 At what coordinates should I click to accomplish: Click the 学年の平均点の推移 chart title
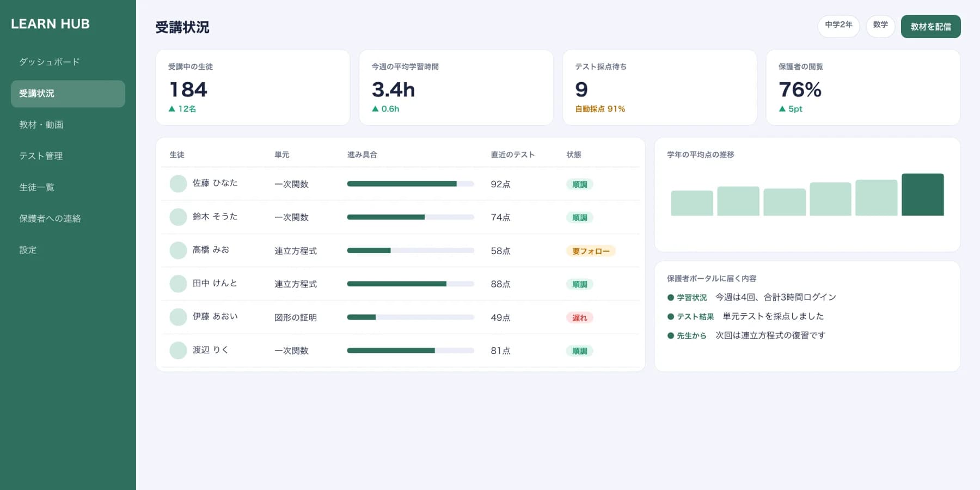pos(701,155)
